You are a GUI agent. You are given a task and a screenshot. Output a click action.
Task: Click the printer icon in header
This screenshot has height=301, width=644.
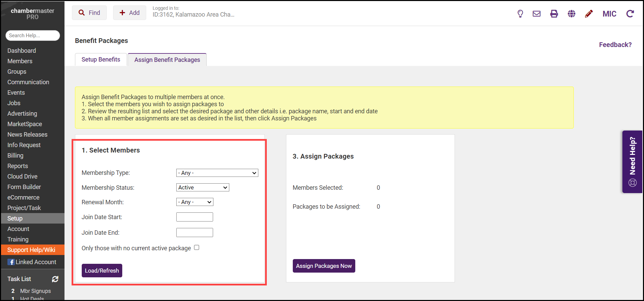tap(554, 14)
